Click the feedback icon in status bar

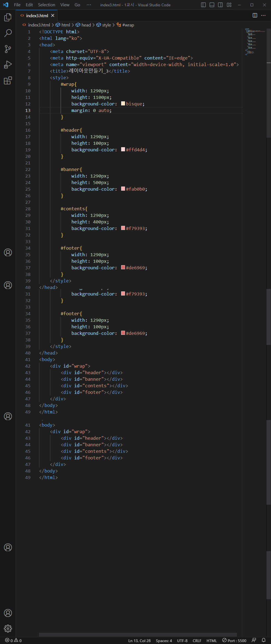pyautogui.click(x=254, y=640)
